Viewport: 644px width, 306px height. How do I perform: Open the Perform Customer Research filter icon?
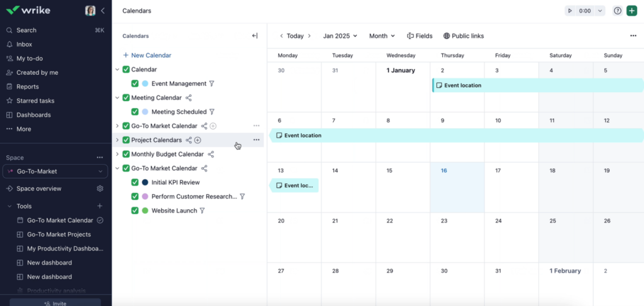(x=242, y=197)
